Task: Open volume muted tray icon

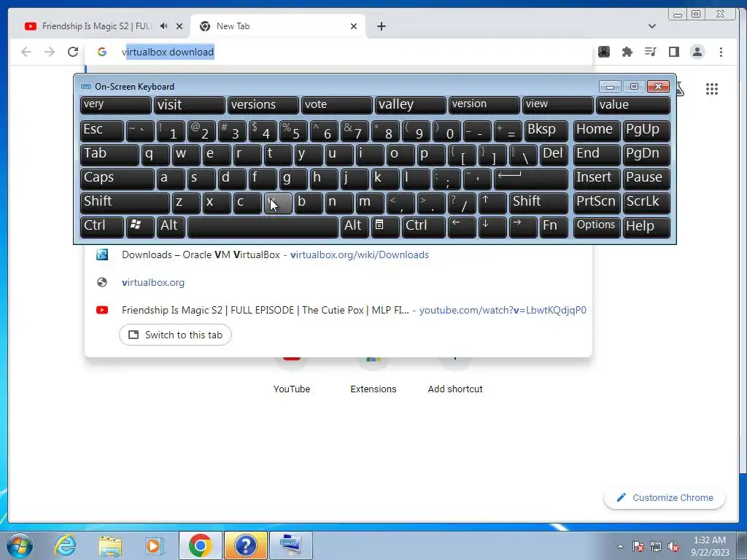Action: click(x=673, y=547)
